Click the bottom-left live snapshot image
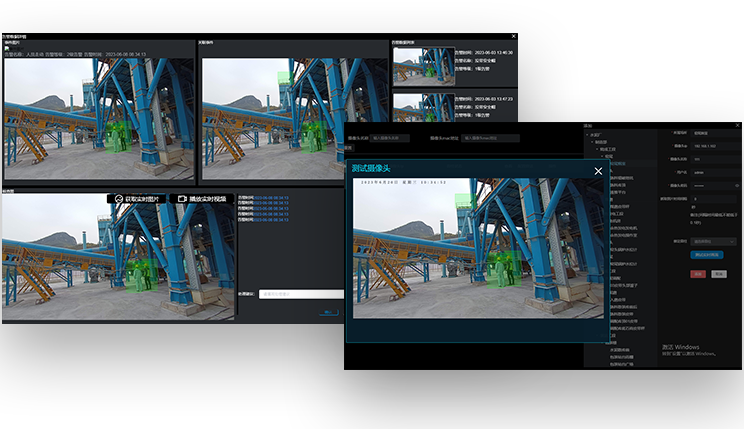The width and height of the screenshot is (744, 429). (x=118, y=256)
